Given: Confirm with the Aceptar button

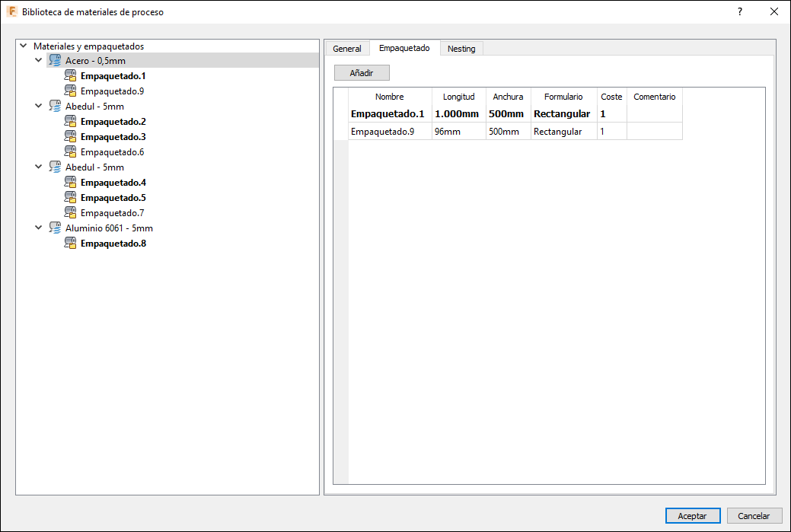Looking at the screenshot, I should pyautogui.click(x=693, y=516).
